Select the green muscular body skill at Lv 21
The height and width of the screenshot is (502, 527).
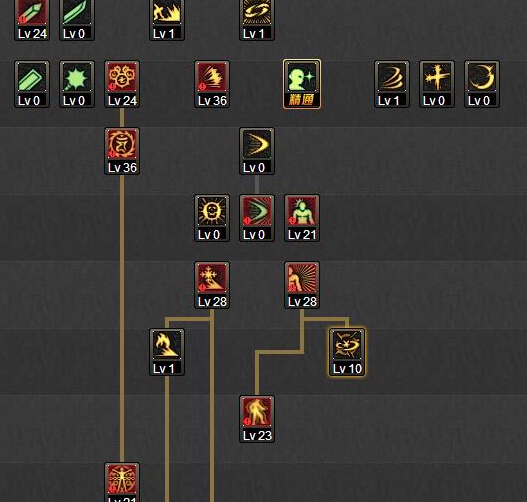(x=302, y=218)
